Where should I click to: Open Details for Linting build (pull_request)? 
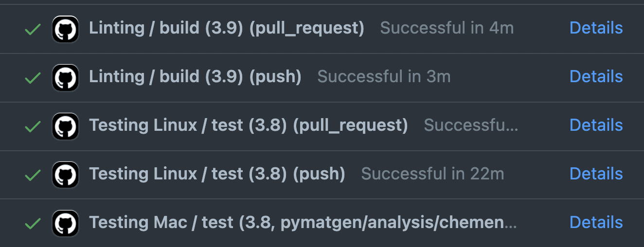[x=596, y=28]
